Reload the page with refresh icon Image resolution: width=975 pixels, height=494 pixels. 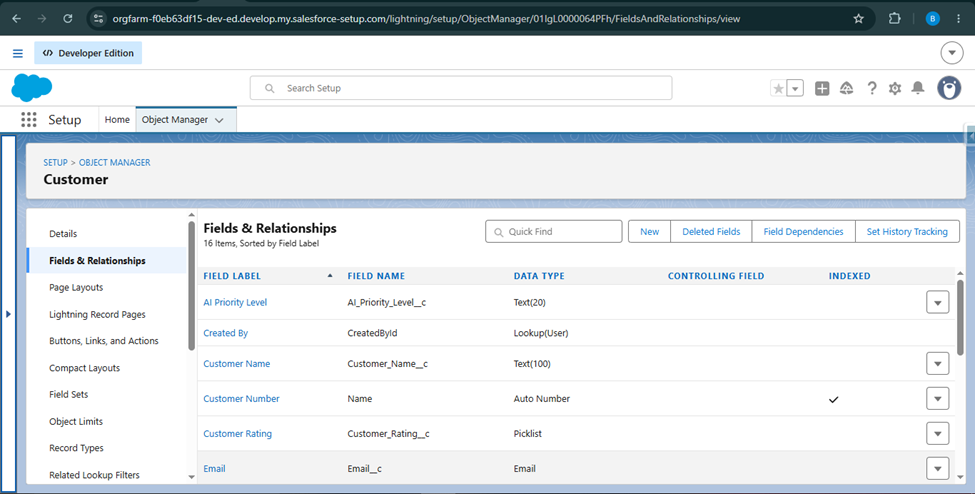point(68,19)
